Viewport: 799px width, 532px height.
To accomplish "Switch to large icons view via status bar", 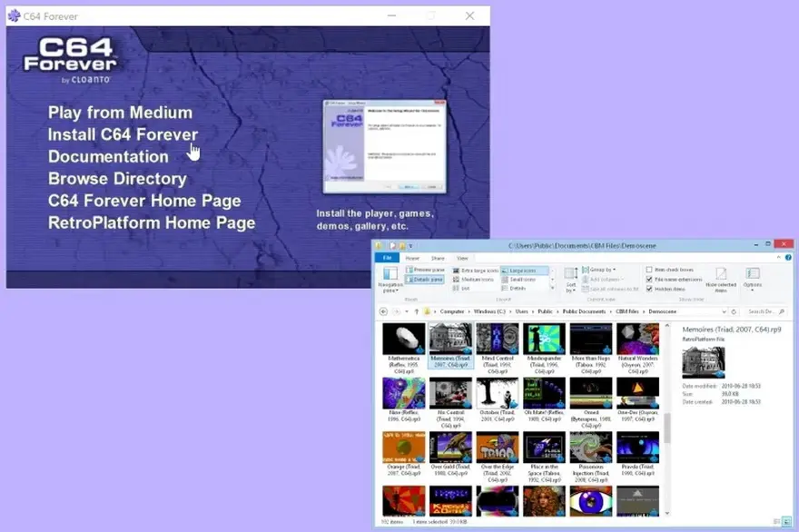I will (787, 521).
